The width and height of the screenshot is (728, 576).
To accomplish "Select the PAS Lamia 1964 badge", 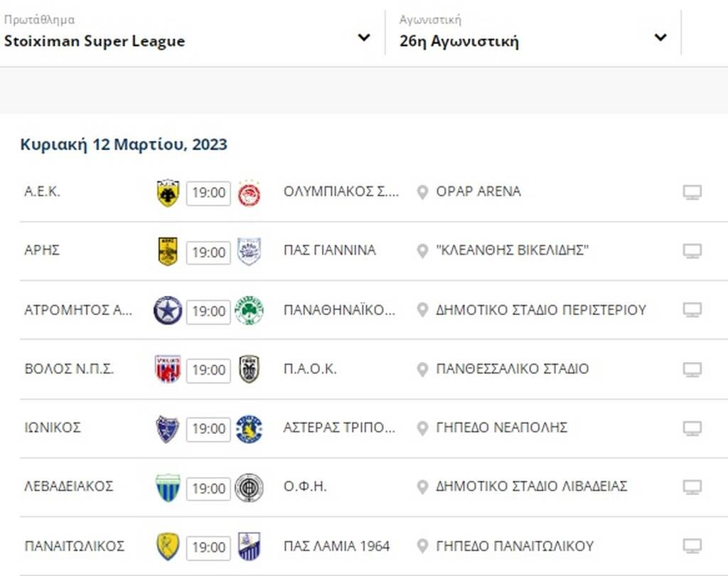I will pos(250,547).
